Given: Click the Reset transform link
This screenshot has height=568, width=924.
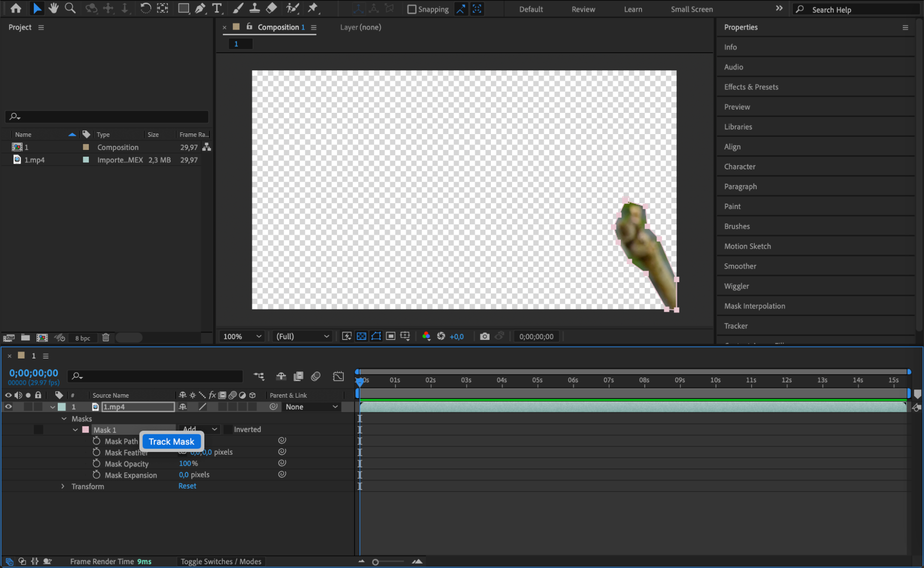Looking at the screenshot, I should (187, 486).
